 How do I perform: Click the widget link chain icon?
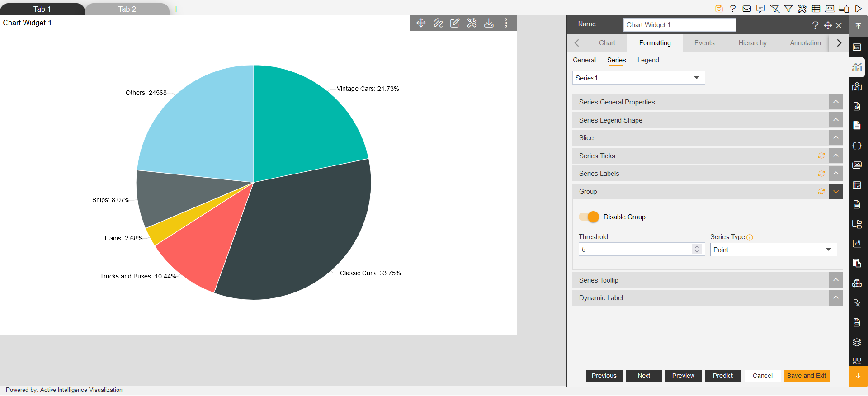coord(438,23)
